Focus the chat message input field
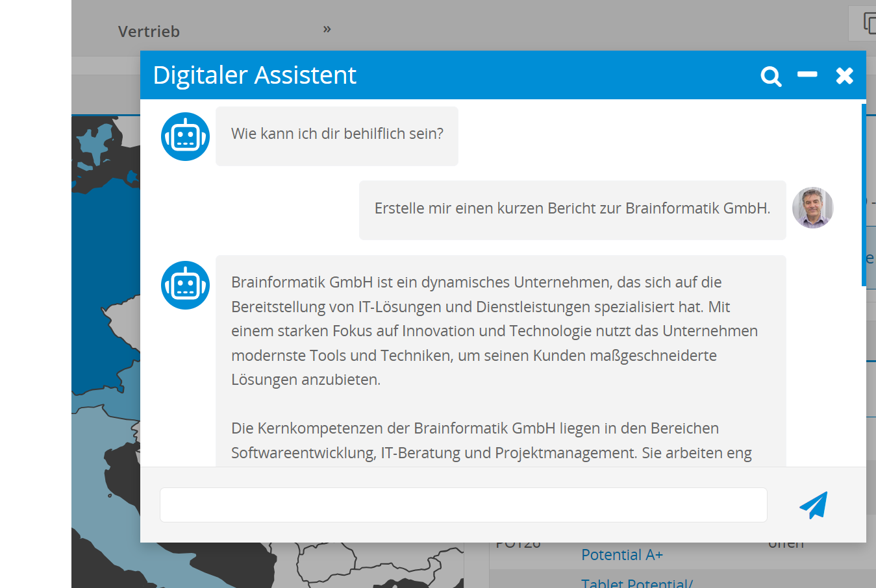The height and width of the screenshot is (588, 876). [x=464, y=505]
